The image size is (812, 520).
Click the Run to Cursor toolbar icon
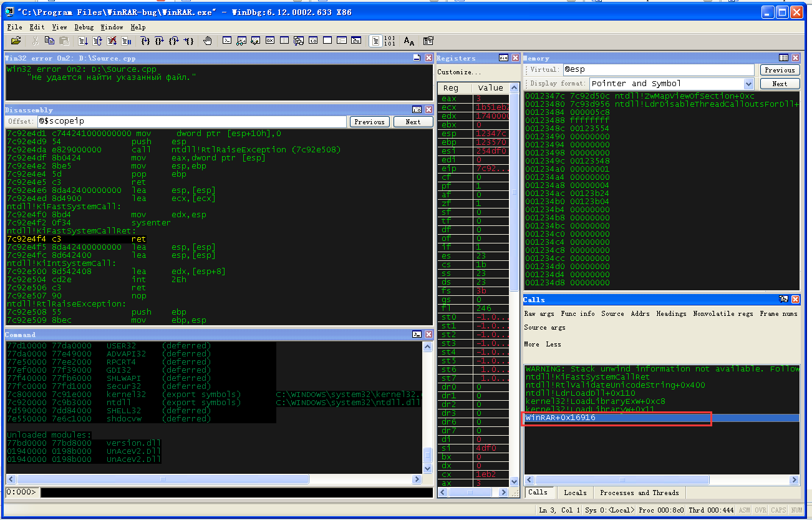(189, 41)
